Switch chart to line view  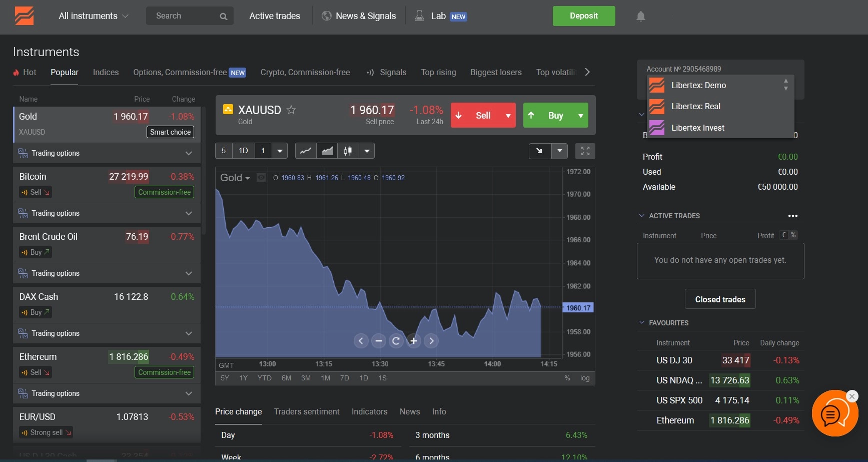(306, 151)
